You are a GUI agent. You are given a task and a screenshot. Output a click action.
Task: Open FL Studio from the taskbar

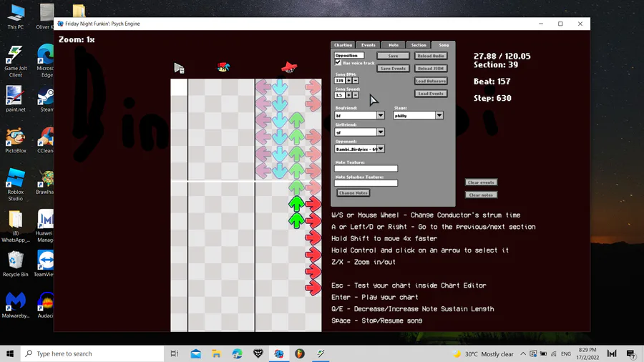300,353
